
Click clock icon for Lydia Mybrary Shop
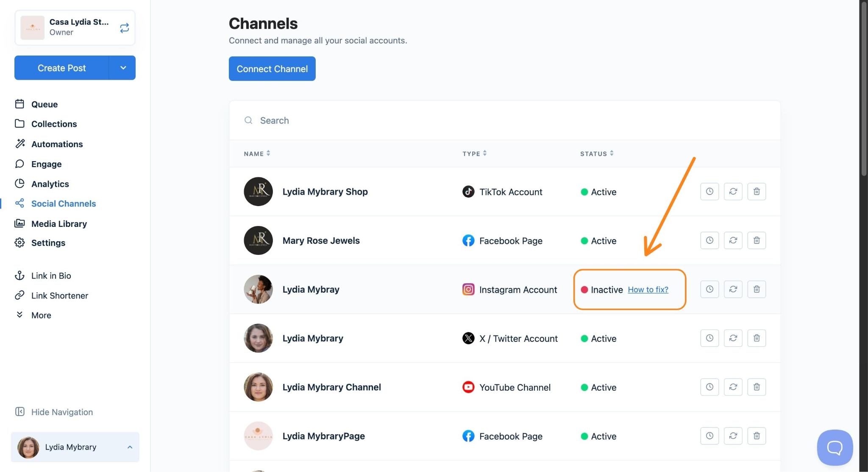tap(709, 192)
